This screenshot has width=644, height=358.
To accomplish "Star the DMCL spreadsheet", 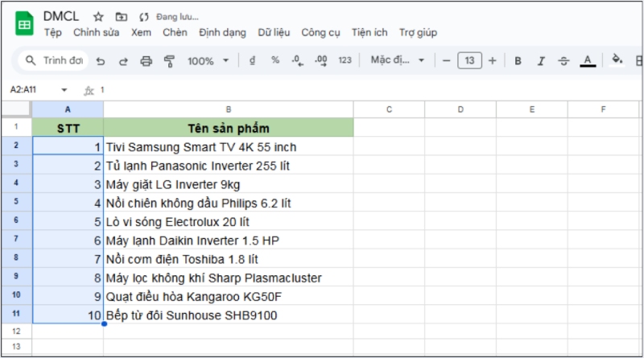I will [98, 16].
